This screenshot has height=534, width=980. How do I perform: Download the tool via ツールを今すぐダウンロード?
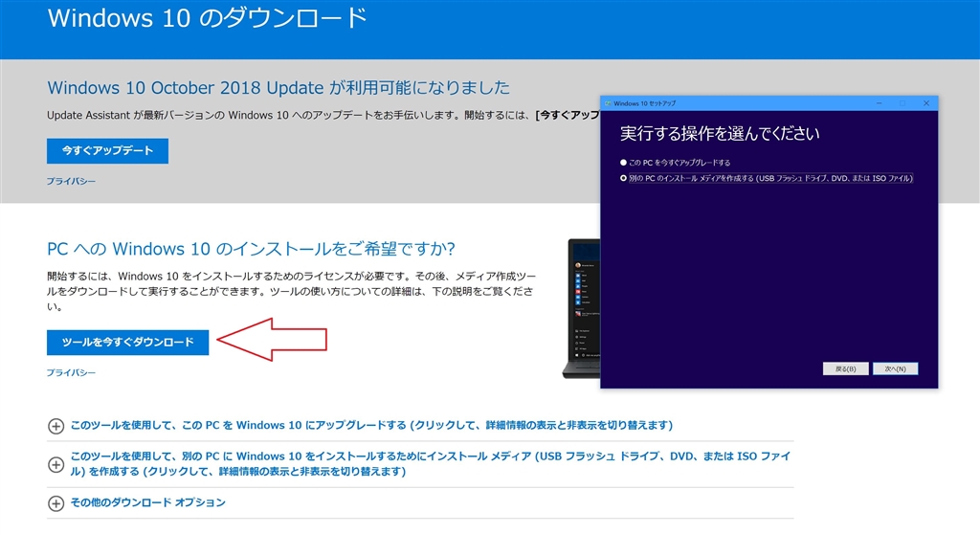[x=127, y=342]
